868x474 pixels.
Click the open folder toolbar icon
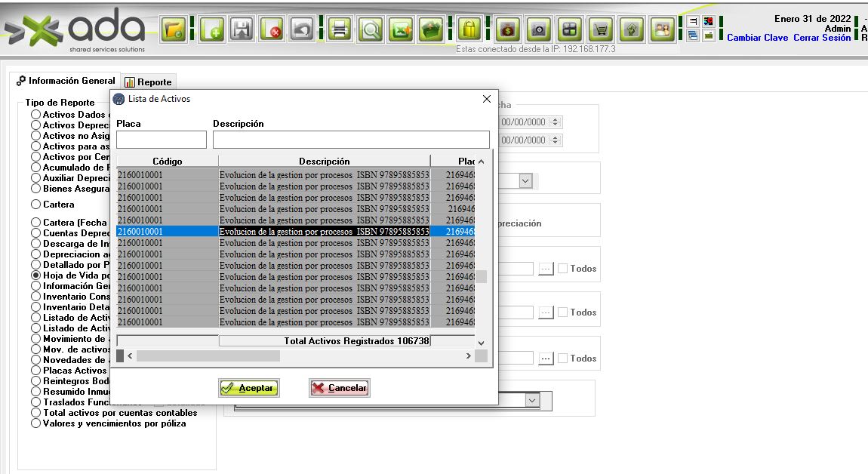174,30
